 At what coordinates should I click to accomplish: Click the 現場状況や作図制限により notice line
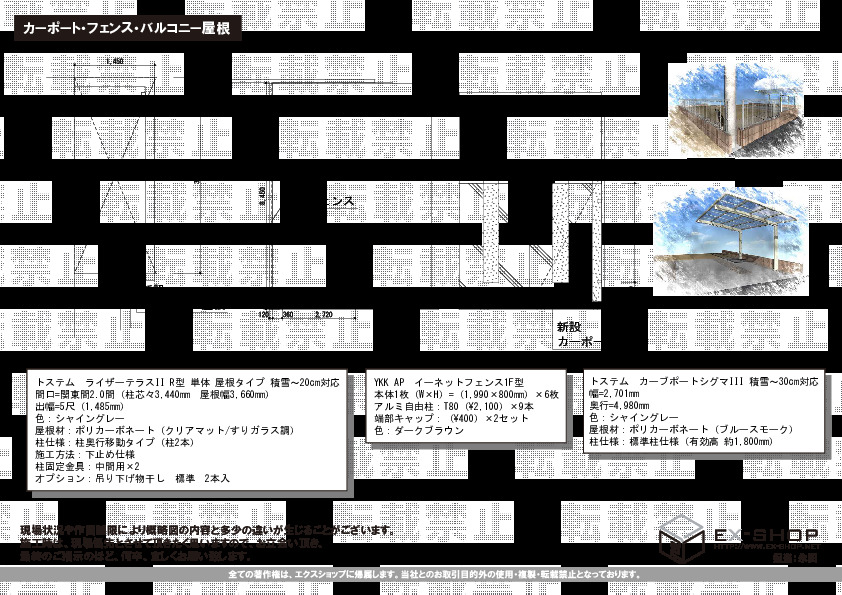[x=208, y=531]
